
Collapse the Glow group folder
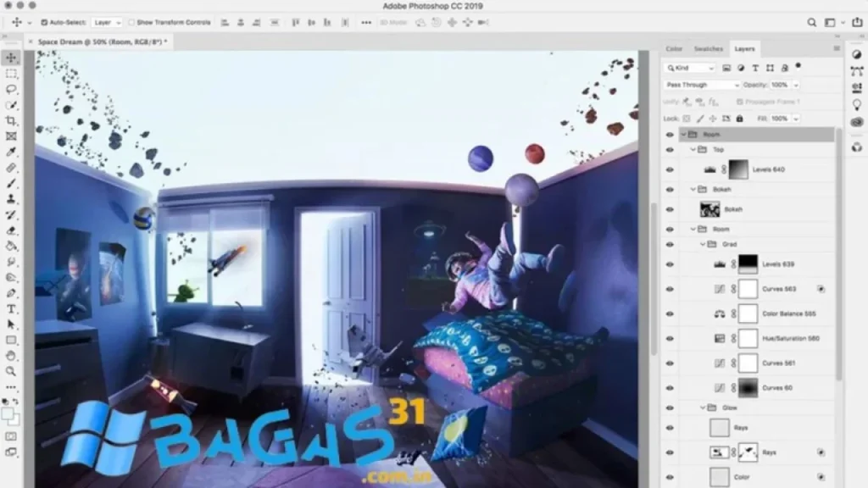point(703,408)
